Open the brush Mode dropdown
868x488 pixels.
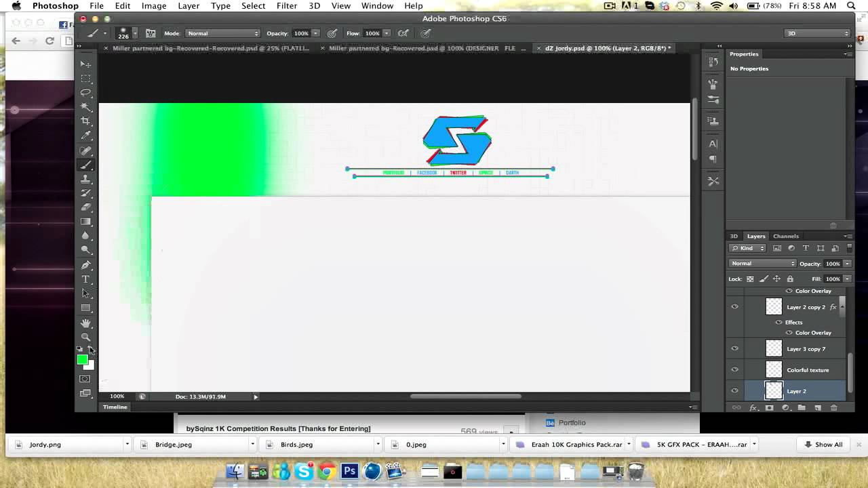coord(222,33)
